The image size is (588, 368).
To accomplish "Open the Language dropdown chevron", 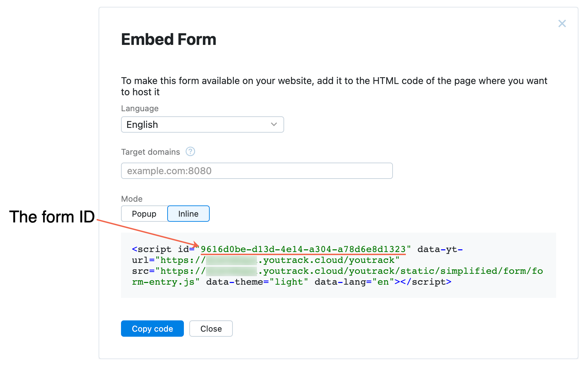I will click(x=274, y=124).
